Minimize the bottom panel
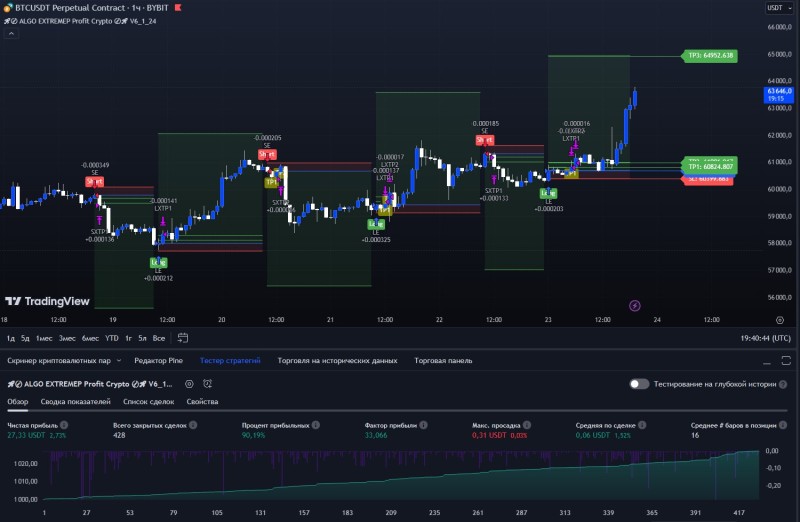 767,361
